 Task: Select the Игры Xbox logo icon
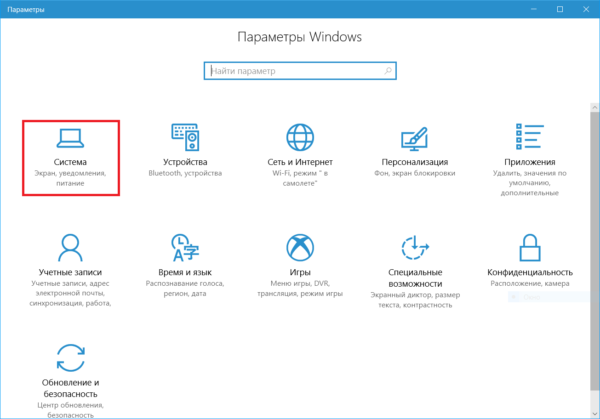pos(299,247)
